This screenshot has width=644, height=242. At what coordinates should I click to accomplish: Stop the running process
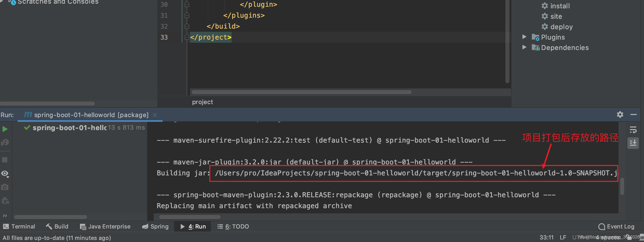click(5, 160)
